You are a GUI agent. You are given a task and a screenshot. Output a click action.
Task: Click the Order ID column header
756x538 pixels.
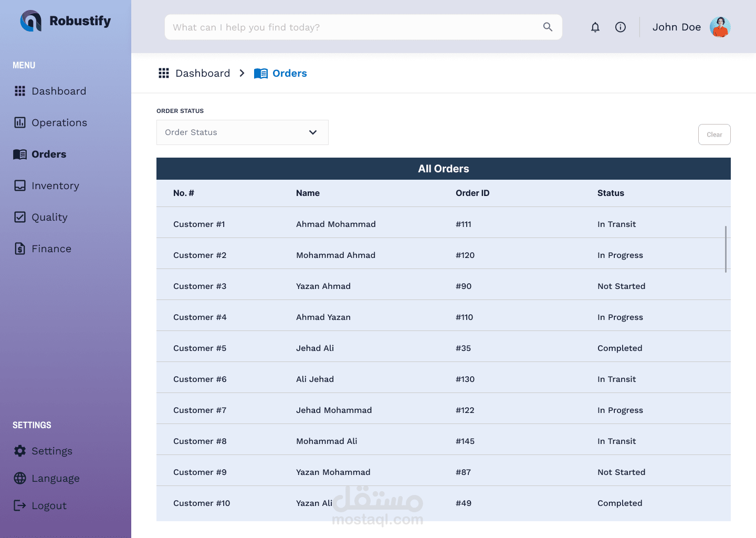pyautogui.click(x=472, y=193)
